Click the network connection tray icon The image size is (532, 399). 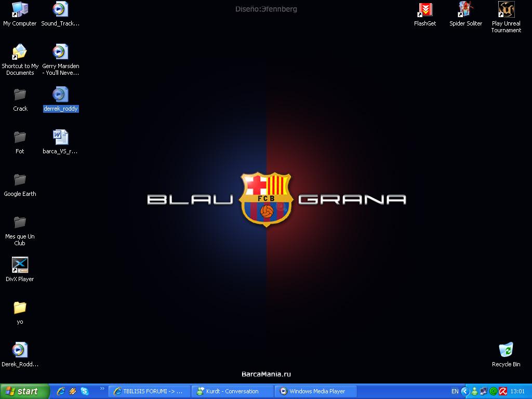pyautogui.click(x=484, y=392)
